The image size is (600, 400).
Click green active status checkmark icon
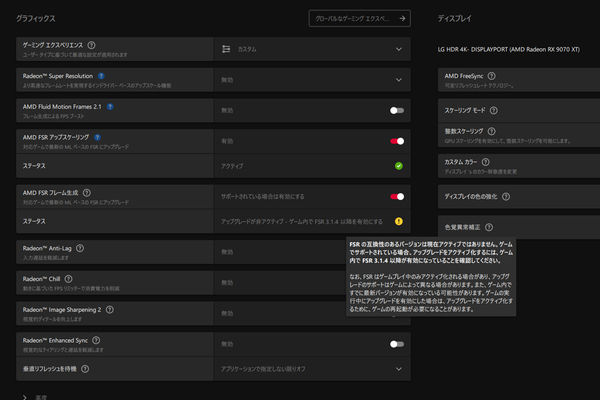pyautogui.click(x=398, y=165)
